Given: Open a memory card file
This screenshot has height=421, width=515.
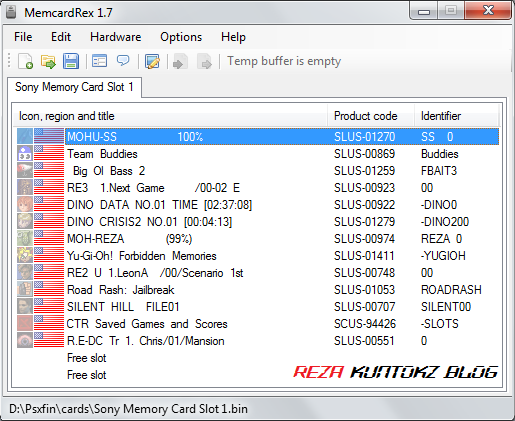Looking at the screenshot, I should click(x=48, y=61).
